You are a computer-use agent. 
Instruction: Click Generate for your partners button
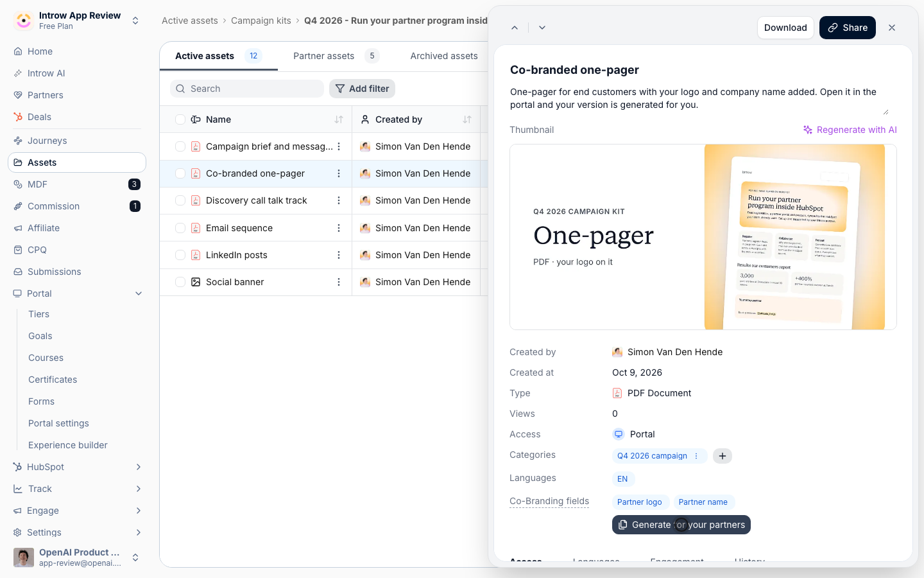coord(681,525)
